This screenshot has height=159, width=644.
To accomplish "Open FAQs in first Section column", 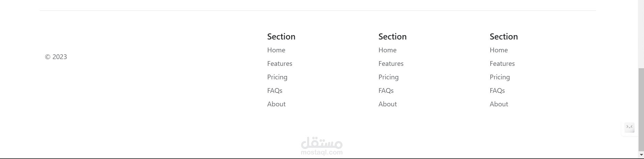I will pyautogui.click(x=274, y=90).
